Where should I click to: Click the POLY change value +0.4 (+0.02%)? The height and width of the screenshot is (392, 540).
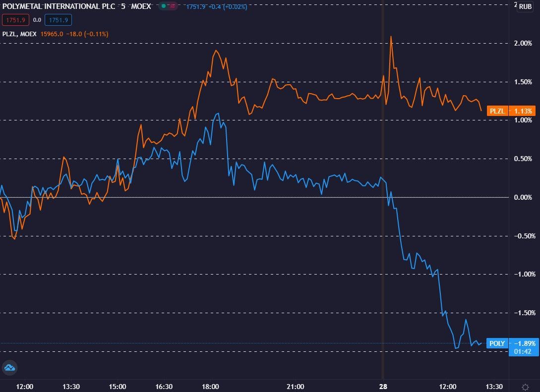coord(228,6)
